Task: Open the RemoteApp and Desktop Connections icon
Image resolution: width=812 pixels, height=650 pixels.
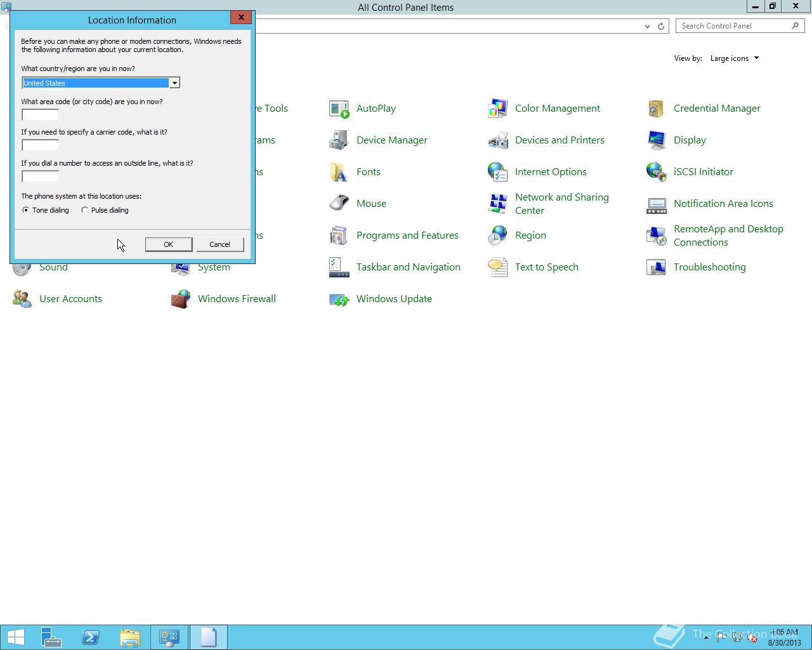Action: pyautogui.click(x=657, y=235)
